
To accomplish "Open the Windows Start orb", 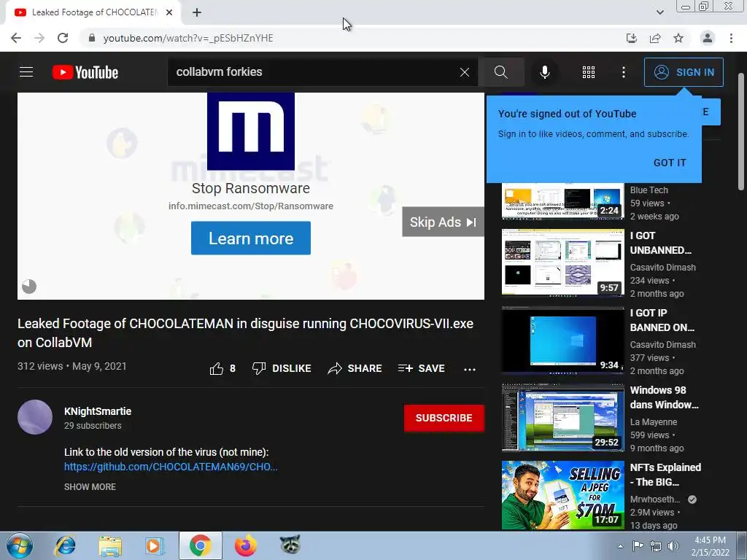I will 20,545.
